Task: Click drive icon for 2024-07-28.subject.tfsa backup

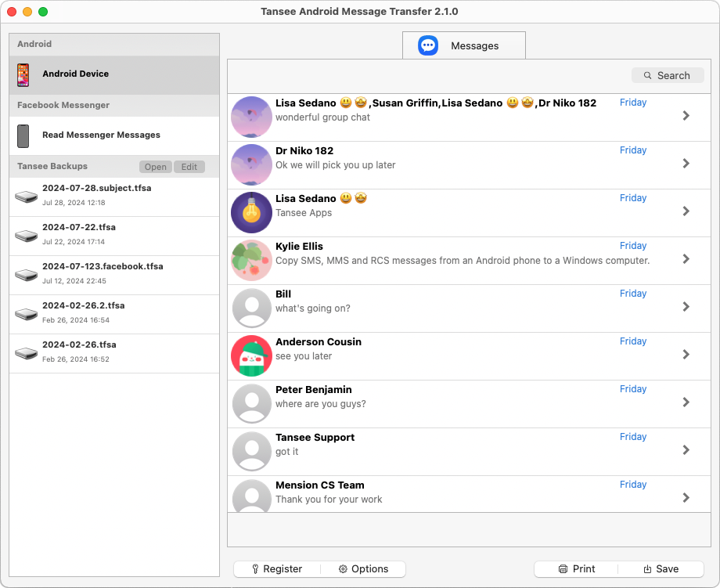Action: [26, 197]
